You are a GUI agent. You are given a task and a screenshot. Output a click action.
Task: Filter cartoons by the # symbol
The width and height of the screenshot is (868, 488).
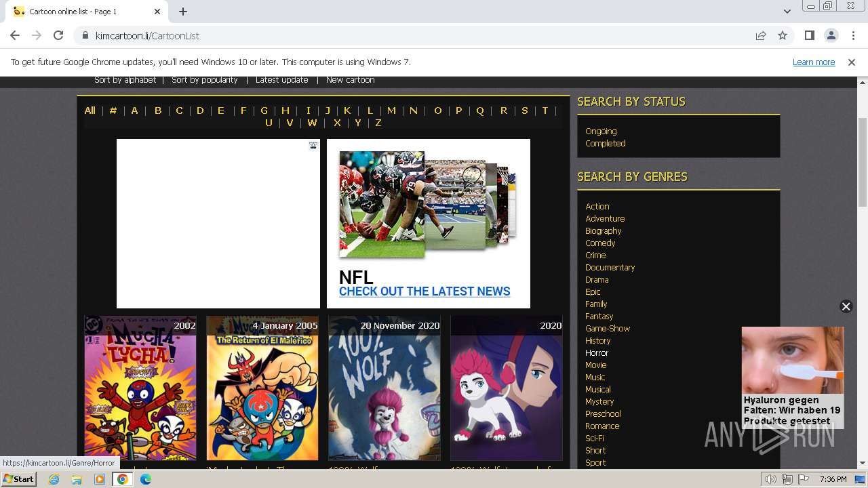pyautogui.click(x=113, y=110)
